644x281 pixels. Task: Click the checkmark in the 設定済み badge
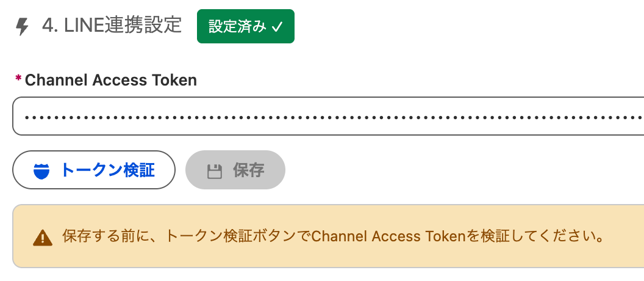(277, 27)
